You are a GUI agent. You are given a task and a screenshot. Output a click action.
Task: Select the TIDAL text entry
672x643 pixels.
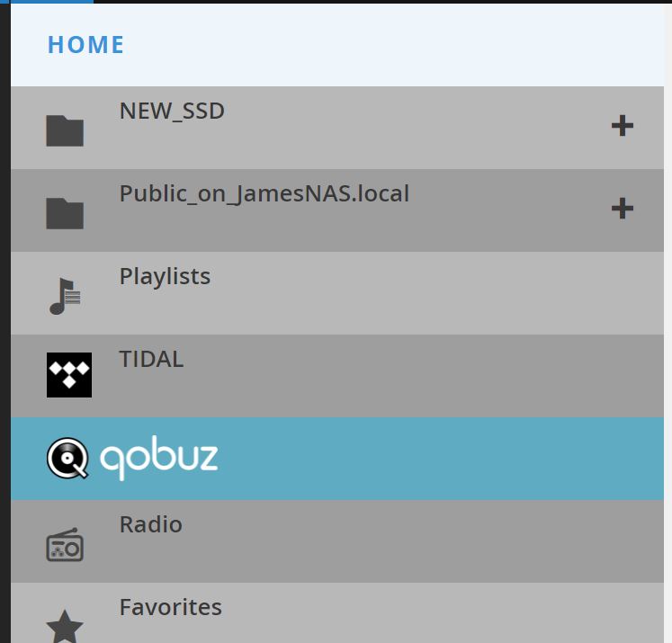click(151, 359)
